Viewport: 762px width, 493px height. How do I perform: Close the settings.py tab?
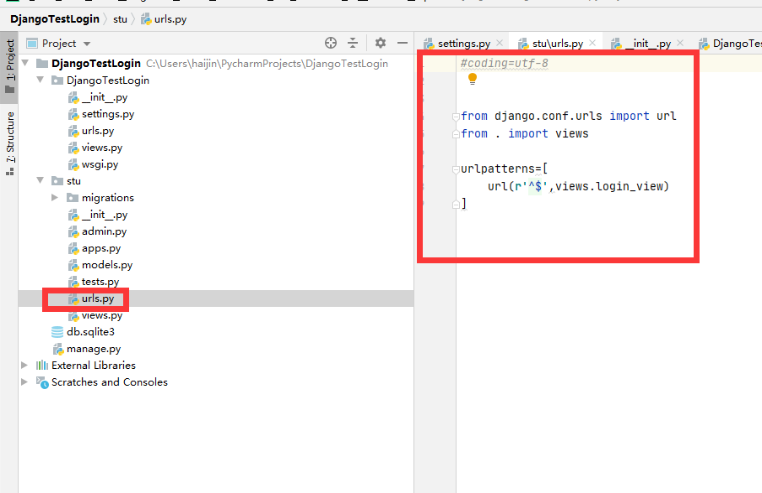tap(500, 43)
